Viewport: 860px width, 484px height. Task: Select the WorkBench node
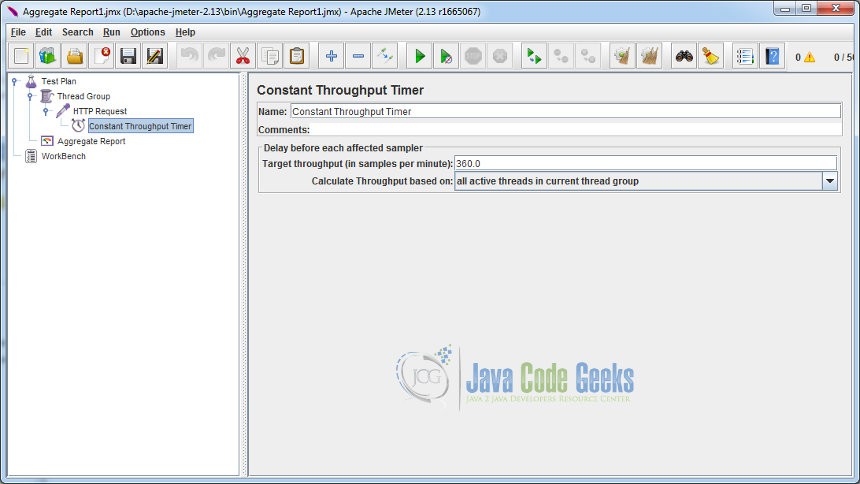coord(64,156)
